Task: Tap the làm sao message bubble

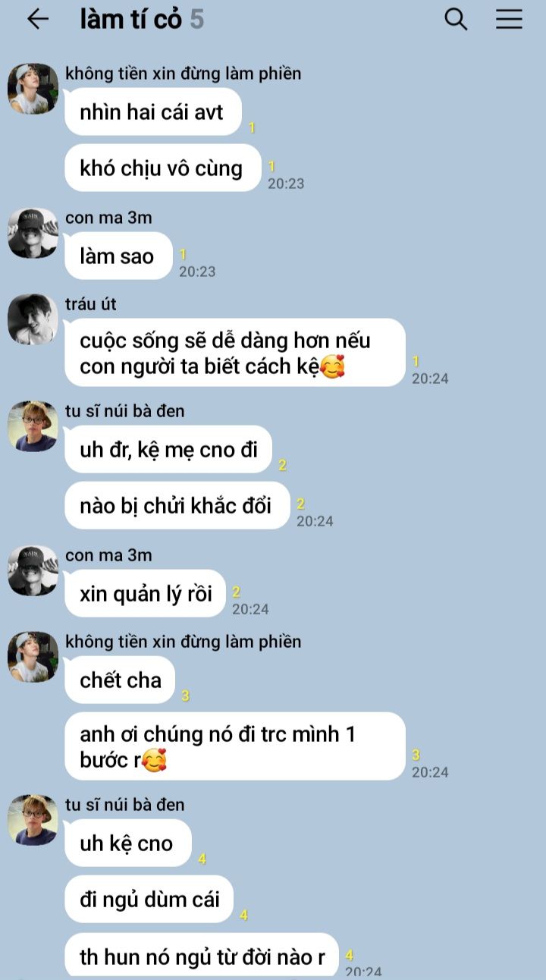Action: point(118,256)
